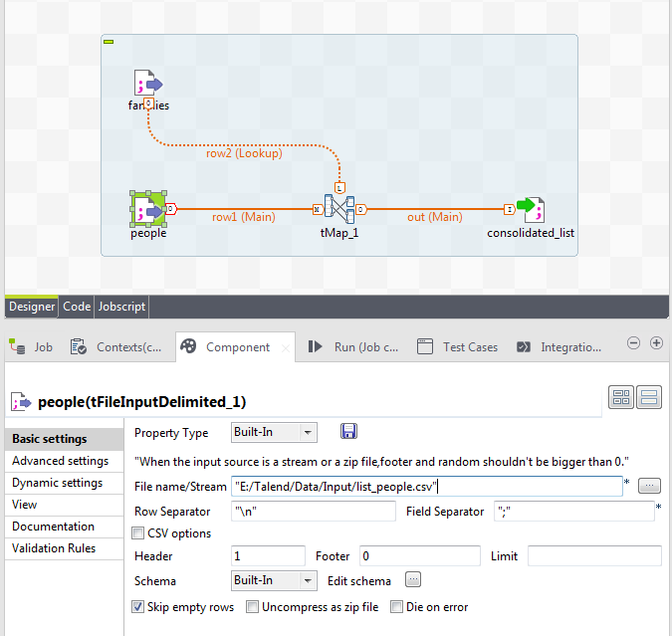Click the Component palette icon
672x636 pixels.
(x=188, y=346)
